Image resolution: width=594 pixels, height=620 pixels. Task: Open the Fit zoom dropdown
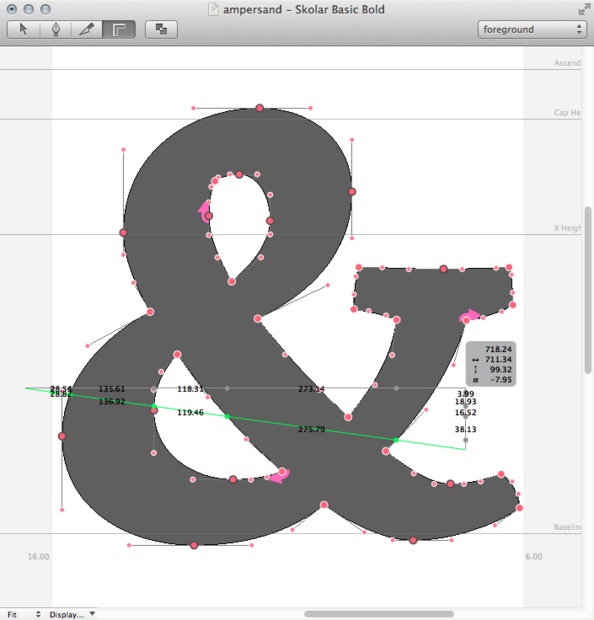(24, 614)
